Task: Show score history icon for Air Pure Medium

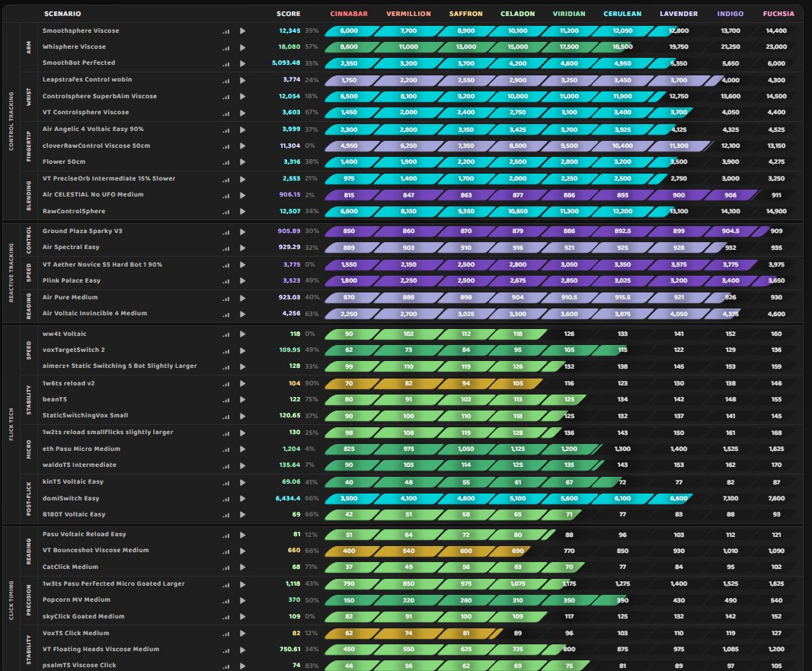Action: (225, 299)
